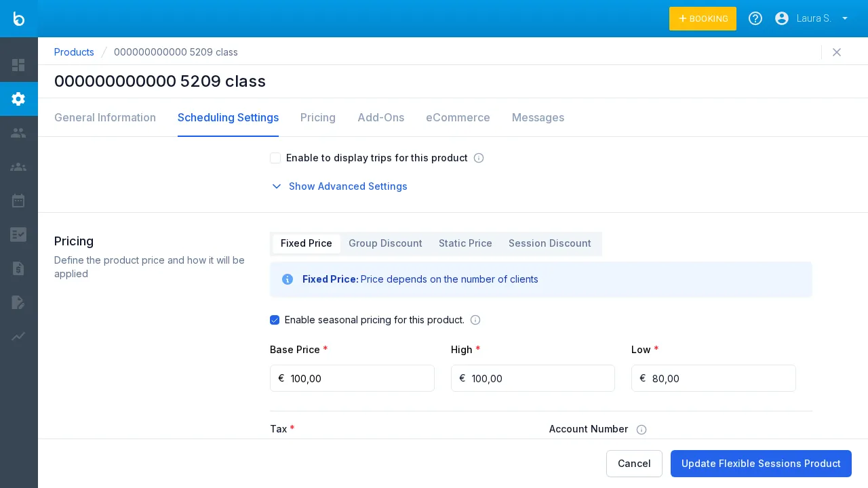Enable displaying trips for this product

point(275,158)
